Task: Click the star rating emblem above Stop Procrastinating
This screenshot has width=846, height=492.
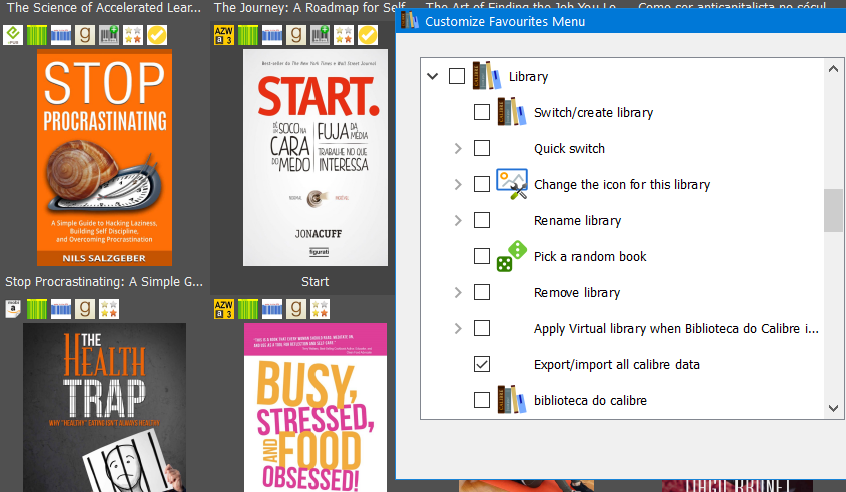Action: click(133, 35)
